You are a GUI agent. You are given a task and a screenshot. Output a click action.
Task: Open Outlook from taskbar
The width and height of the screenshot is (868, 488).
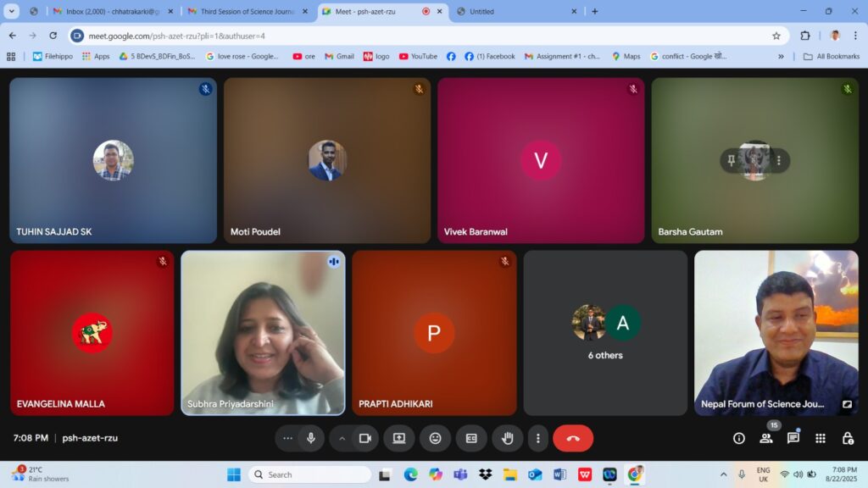tap(535, 474)
